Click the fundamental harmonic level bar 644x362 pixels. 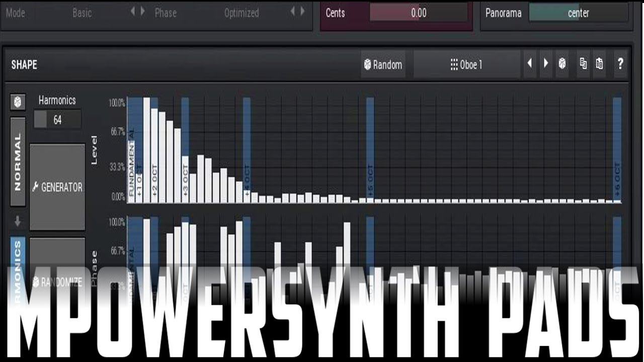tap(131, 171)
